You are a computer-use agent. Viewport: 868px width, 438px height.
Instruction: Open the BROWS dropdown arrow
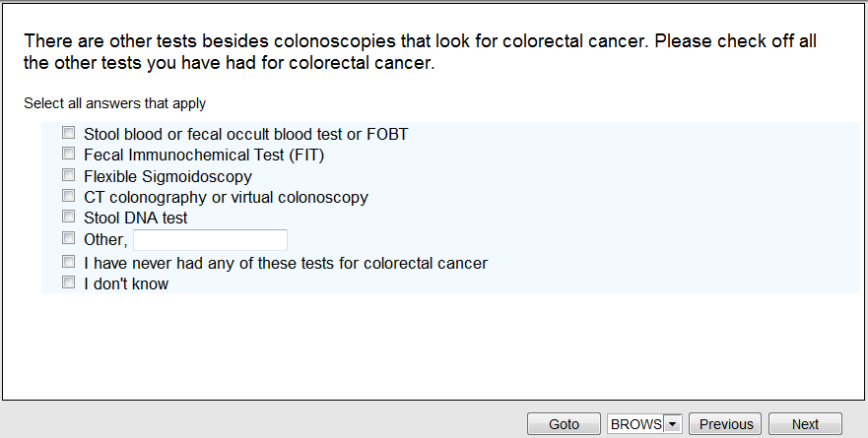[673, 424]
